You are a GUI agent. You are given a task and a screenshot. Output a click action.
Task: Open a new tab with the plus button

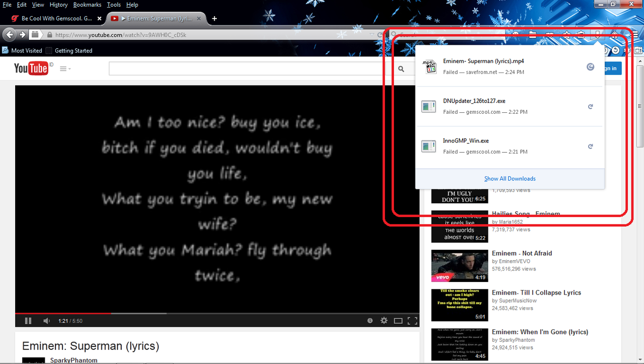[x=214, y=19]
